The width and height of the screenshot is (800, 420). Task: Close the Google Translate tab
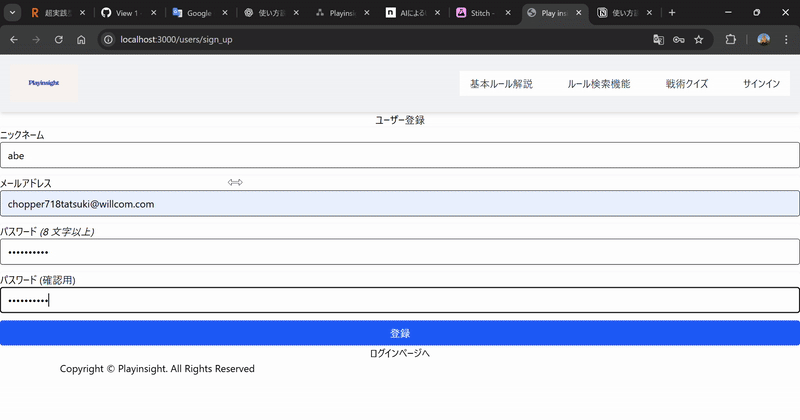pyautogui.click(x=224, y=13)
